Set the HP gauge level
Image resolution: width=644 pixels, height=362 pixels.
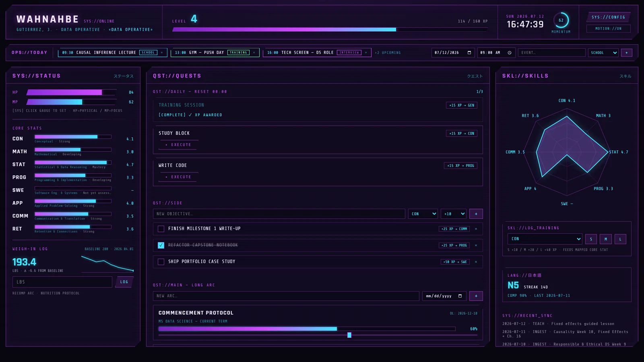(x=72, y=93)
